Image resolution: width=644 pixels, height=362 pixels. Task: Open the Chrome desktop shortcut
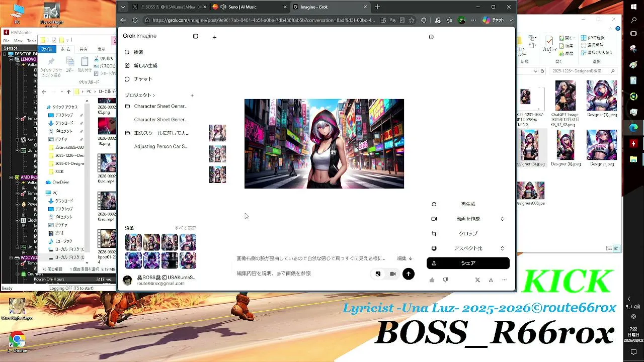(x=17, y=342)
